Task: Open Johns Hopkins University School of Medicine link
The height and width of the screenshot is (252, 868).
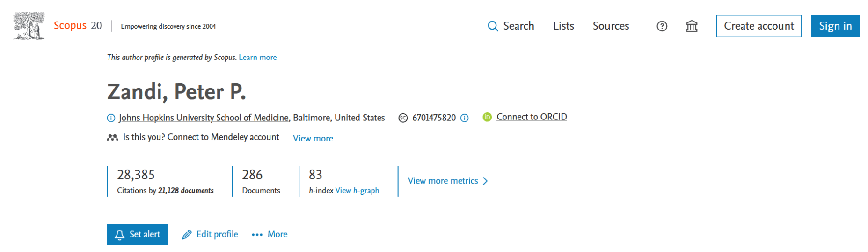Action: [204, 118]
